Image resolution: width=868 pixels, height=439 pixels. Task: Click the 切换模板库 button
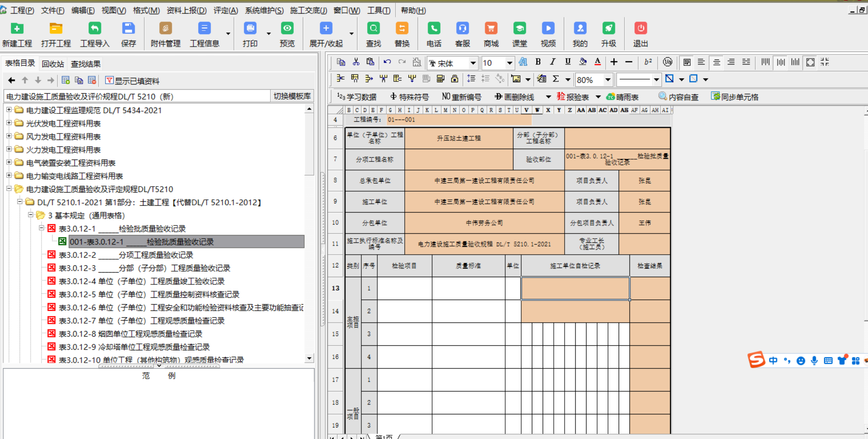pos(292,96)
